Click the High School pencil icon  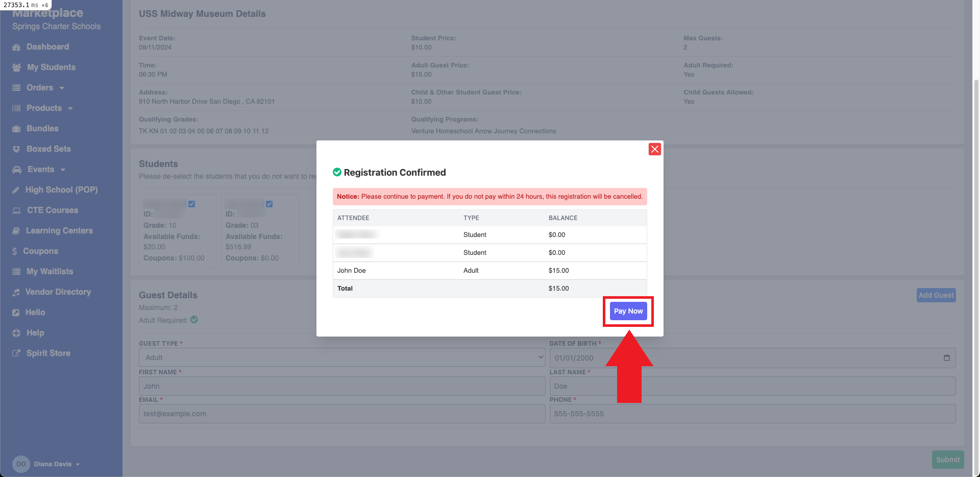point(16,190)
